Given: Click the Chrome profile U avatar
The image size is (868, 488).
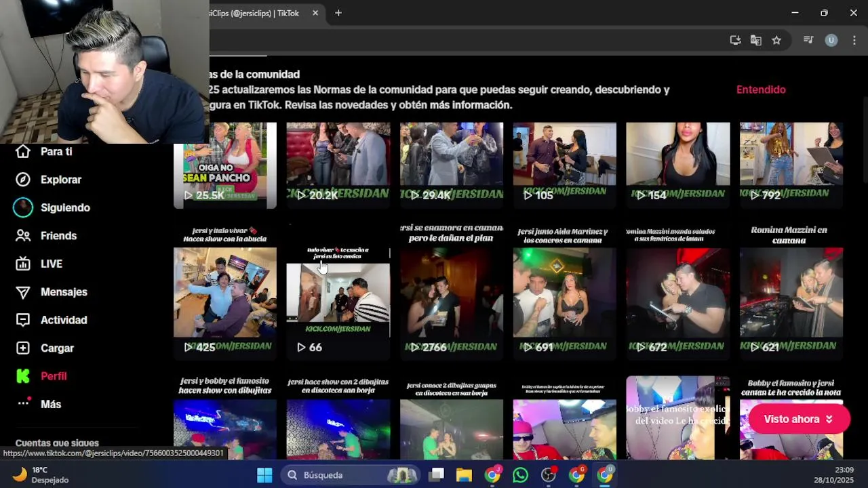Looking at the screenshot, I should click(831, 40).
